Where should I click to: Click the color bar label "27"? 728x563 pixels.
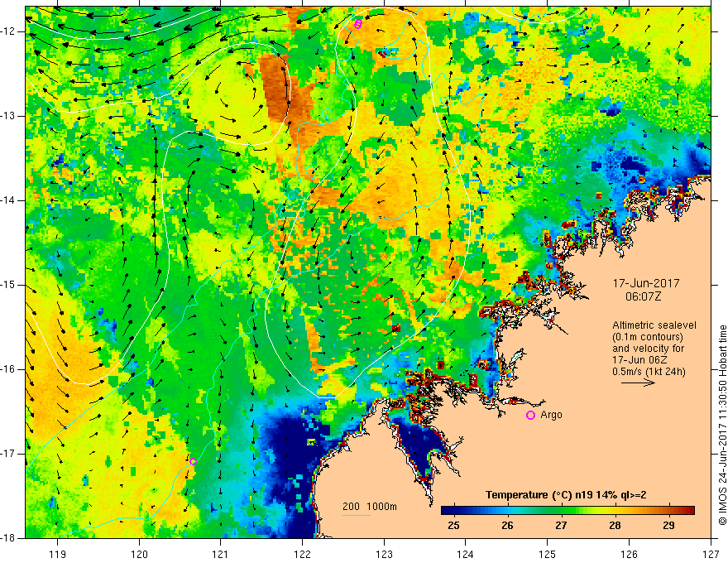[x=562, y=526]
